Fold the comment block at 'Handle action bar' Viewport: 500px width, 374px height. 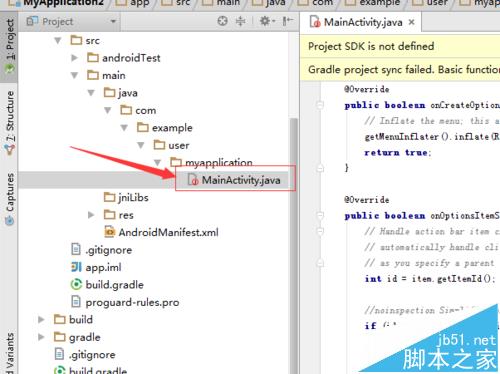click(320, 231)
